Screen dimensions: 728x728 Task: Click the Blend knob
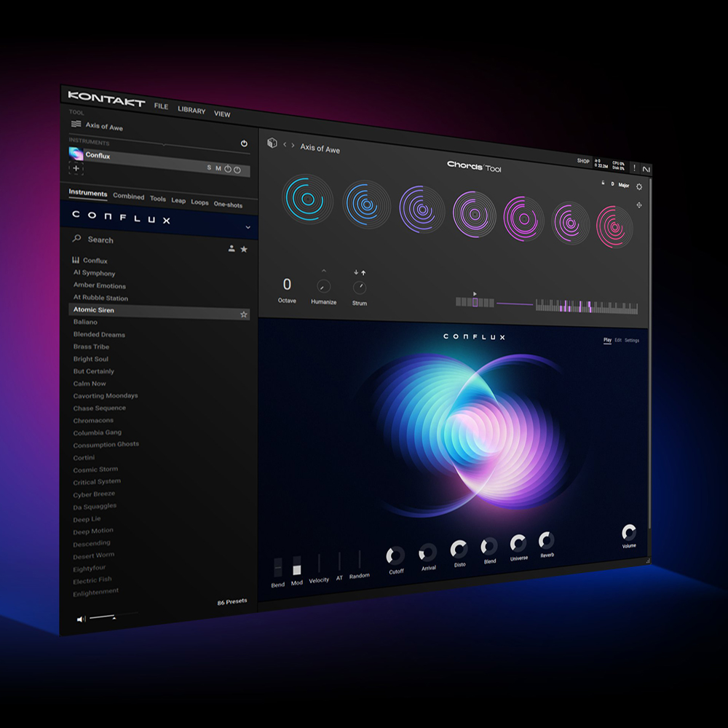coord(489,546)
